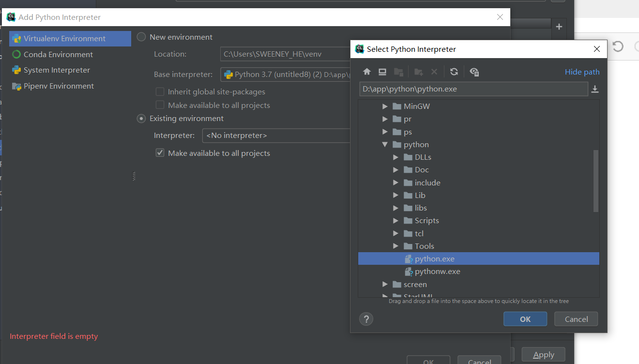Click the Virtualenv Environment python icon
The width and height of the screenshot is (639, 364).
click(16, 39)
